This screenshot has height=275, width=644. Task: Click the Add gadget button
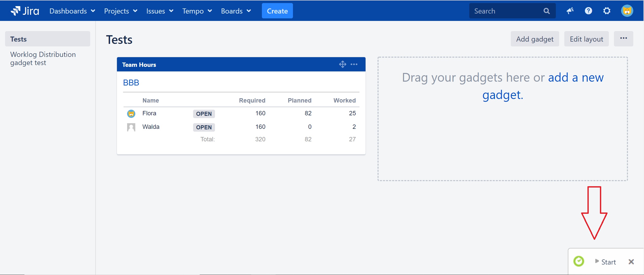point(534,39)
